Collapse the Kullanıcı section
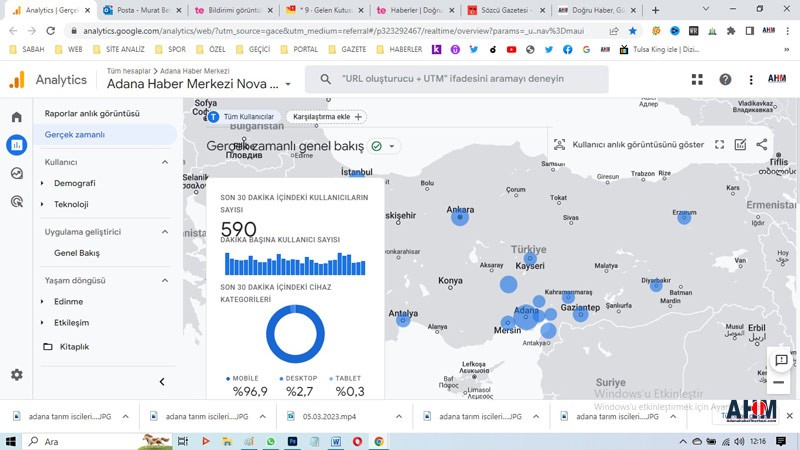This screenshot has height=450, width=800. [x=165, y=162]
